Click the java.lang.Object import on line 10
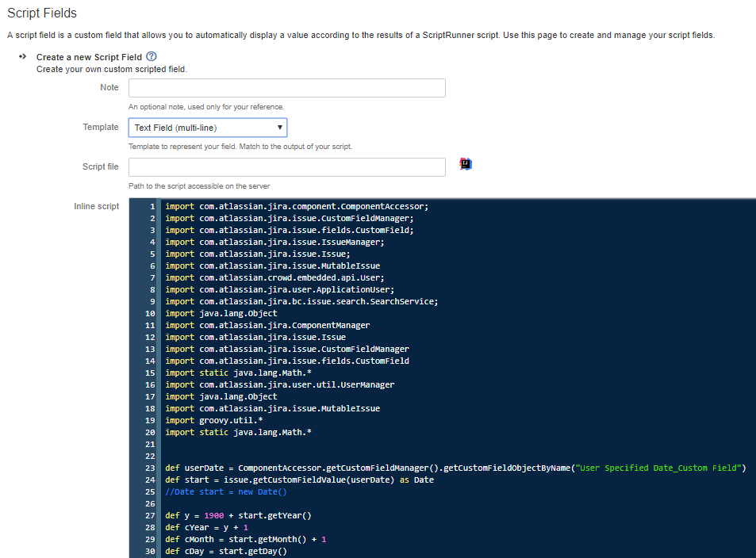Screen dimensions: 756x558 [221, 313]
